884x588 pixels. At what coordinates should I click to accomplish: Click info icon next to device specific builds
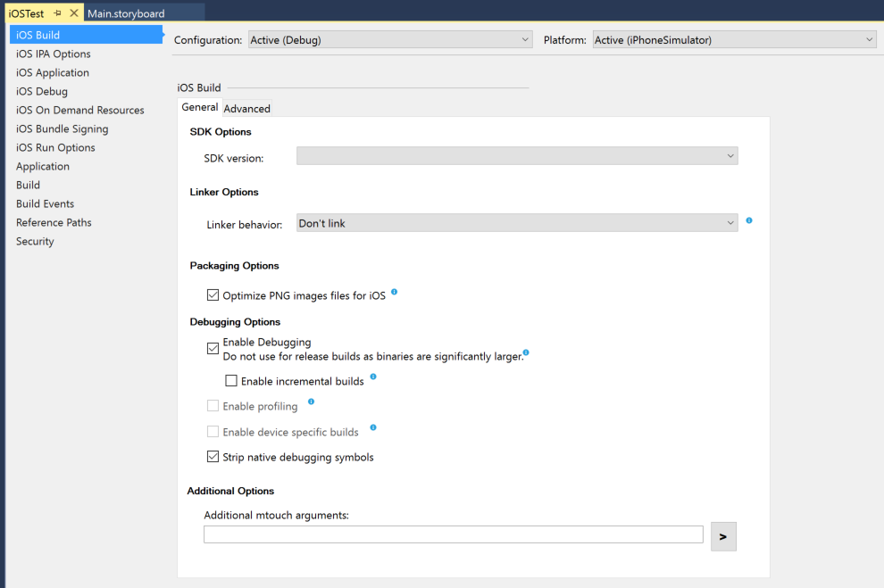[x=373, y=428]
